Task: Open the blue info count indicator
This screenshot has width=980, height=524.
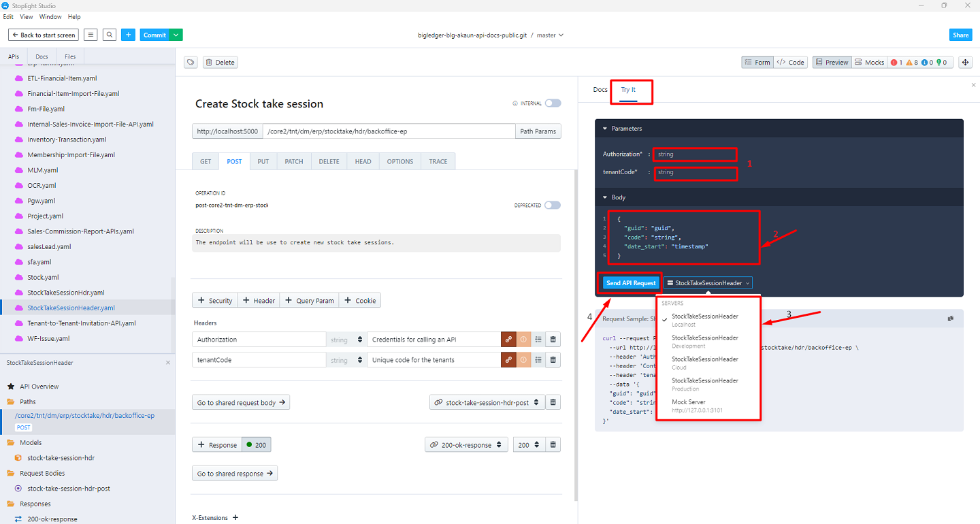Action: click(926, 63)
